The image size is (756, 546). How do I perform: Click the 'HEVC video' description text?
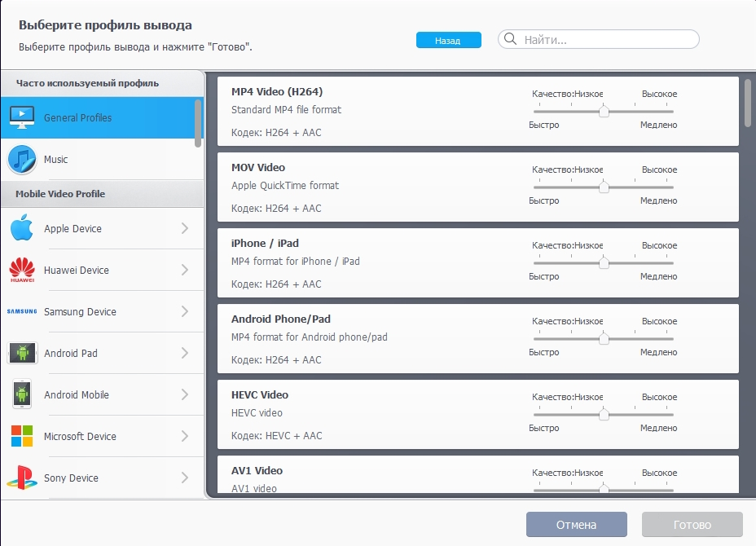(x=257, y=413)
